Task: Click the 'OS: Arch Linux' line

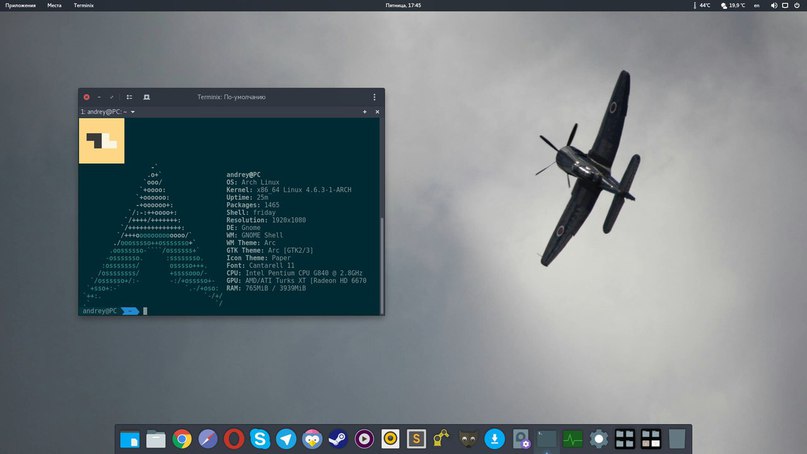Action: (x=253, y=182)
